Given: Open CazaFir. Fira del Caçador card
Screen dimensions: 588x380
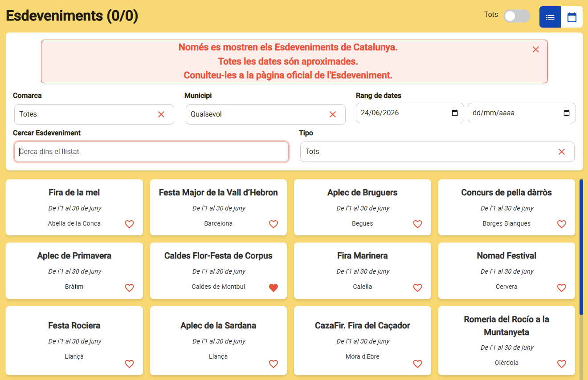Looking at the screenshot, I should [363, 340].
